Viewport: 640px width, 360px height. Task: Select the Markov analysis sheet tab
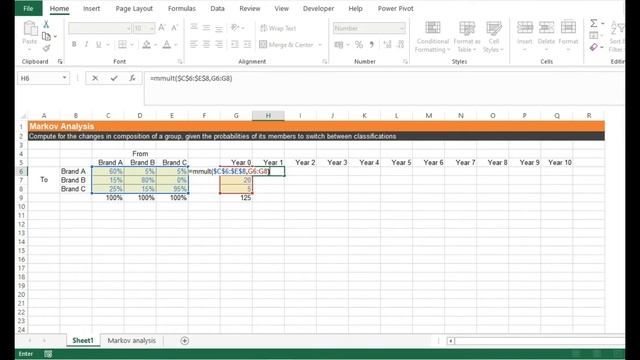click(x=131, y=340)
